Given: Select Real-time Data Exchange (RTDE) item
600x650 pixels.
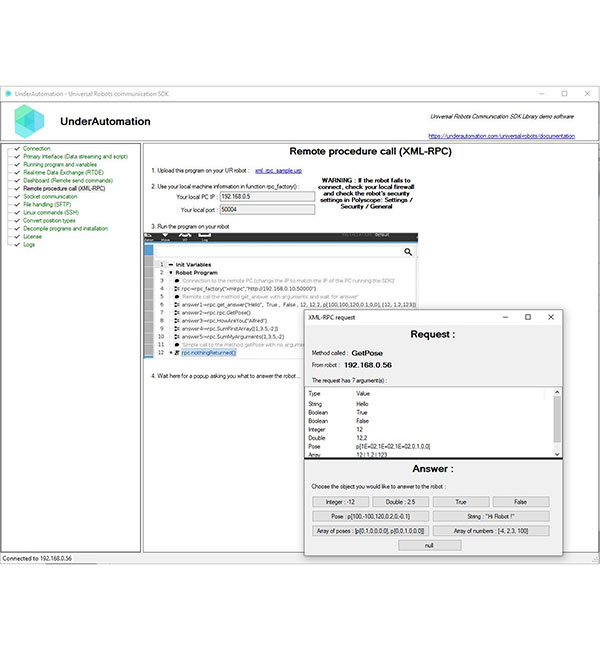Looking at the screenshot, I should point(63,172).
